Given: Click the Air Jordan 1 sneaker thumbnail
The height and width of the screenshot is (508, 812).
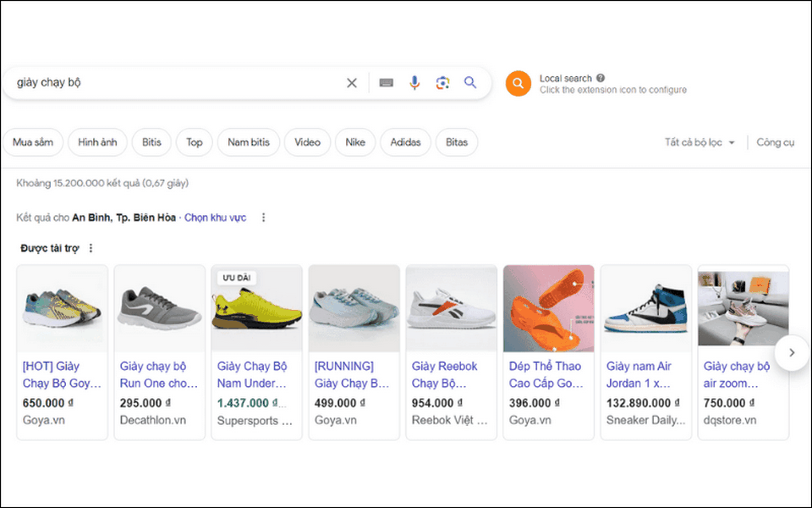Looking at the screenshot, I should pyautogui.click(x=646, y=308).
